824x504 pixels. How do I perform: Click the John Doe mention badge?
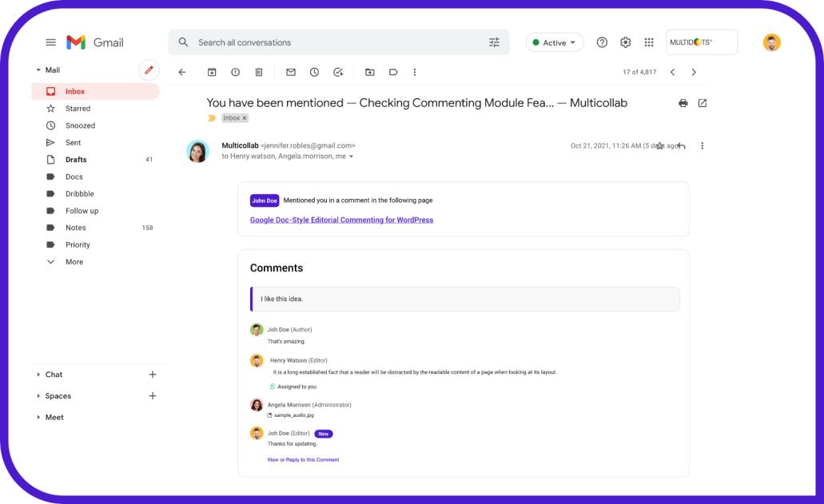[x=265, y=200]
